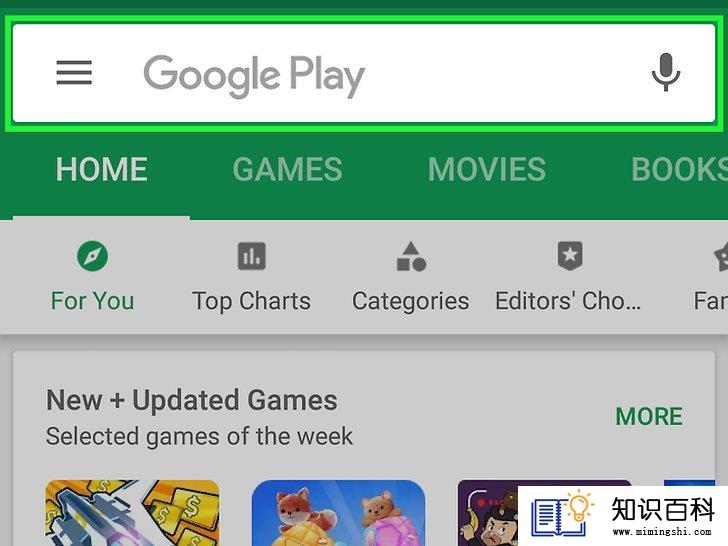Open the fox and bear game thumbnail

pyautogui.click(x=338, y=513)
